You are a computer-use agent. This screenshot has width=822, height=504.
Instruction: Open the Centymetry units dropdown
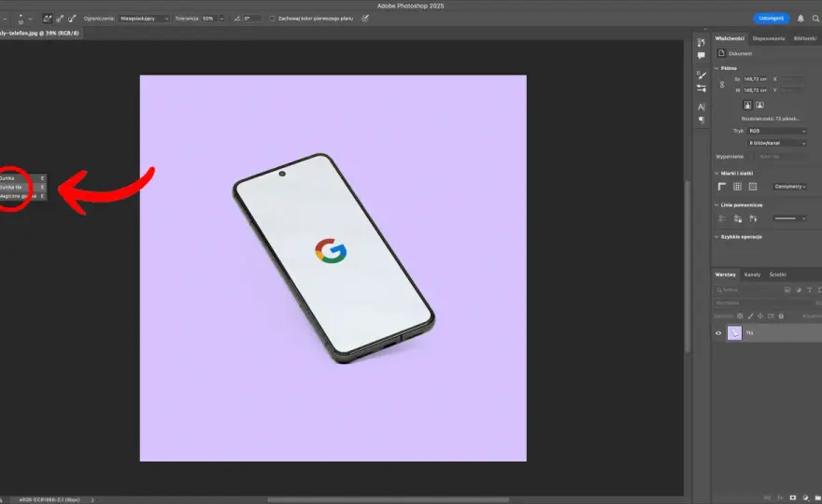click(x=790, y=187)
